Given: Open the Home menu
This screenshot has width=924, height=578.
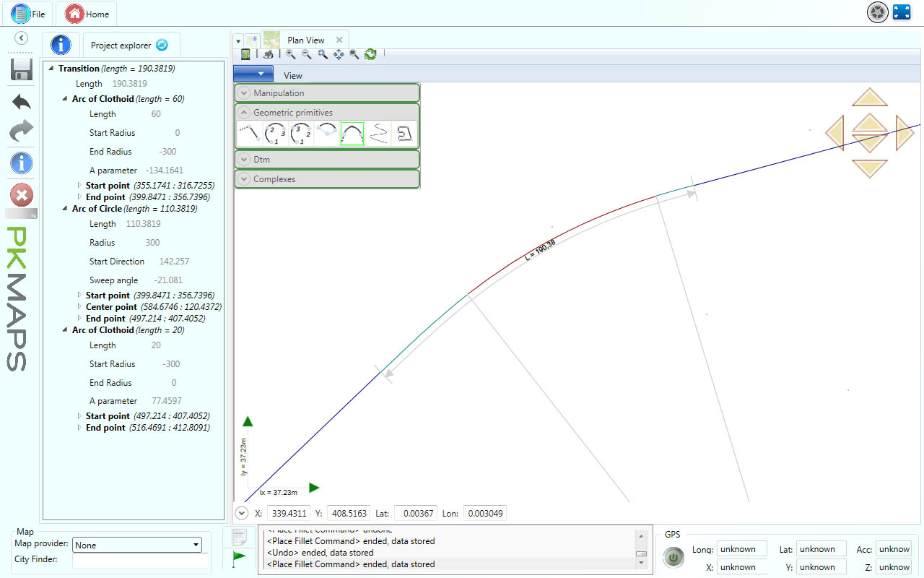Looking at the screenshot, I should 87,14.
